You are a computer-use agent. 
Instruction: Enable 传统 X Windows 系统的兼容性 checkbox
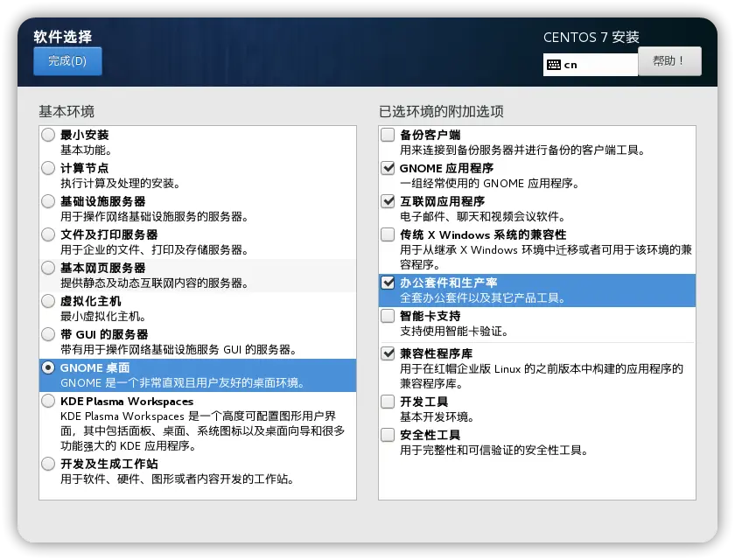[x=388, y=234]
